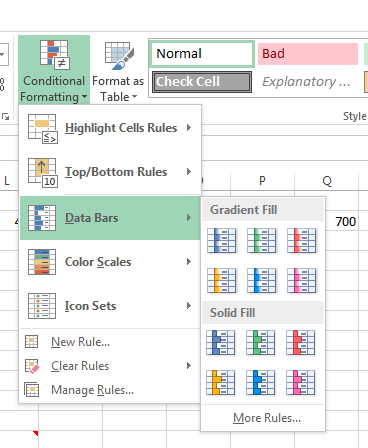Select column P header
Viewport: 368px width, 448px height.
(x=262, y=181)
